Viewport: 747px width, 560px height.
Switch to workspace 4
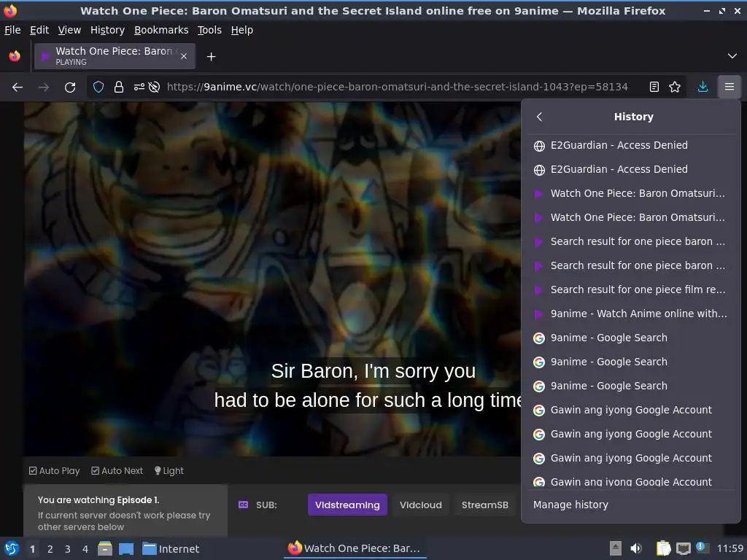coord(85,549)
